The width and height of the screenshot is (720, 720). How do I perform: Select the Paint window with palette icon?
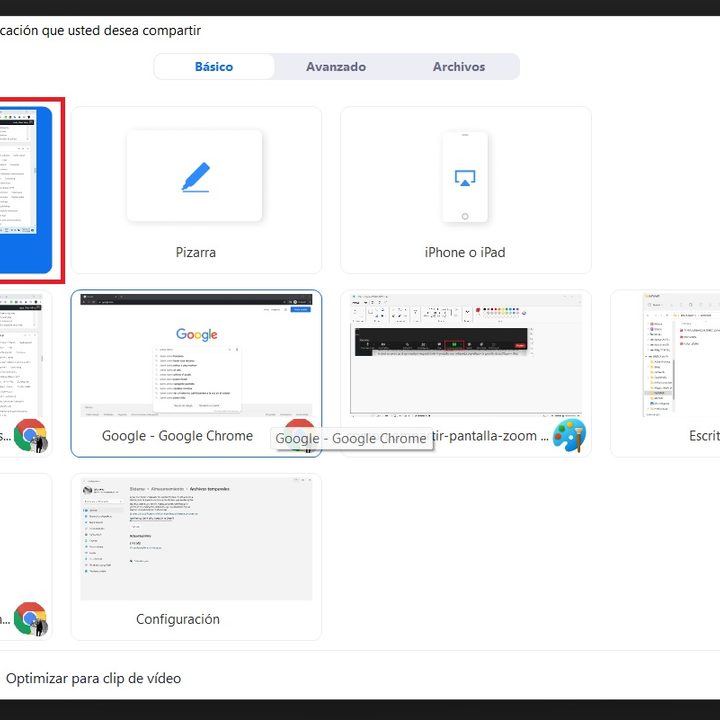[x=466, y=373]
